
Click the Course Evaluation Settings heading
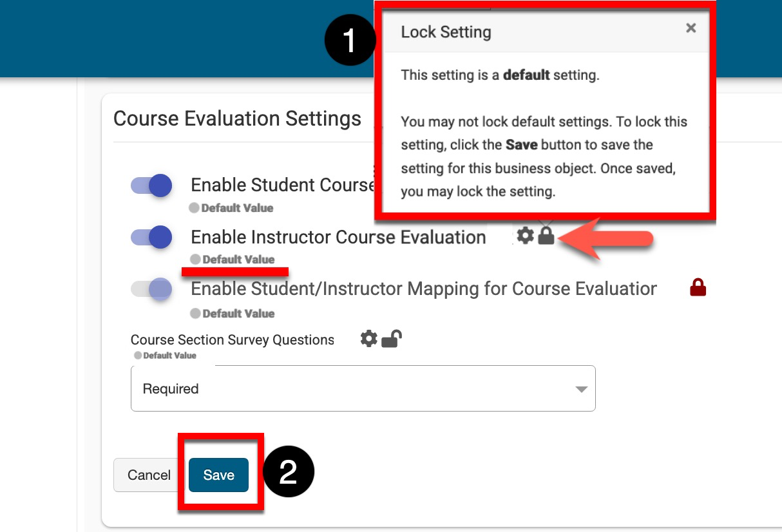tap(237, 119)
